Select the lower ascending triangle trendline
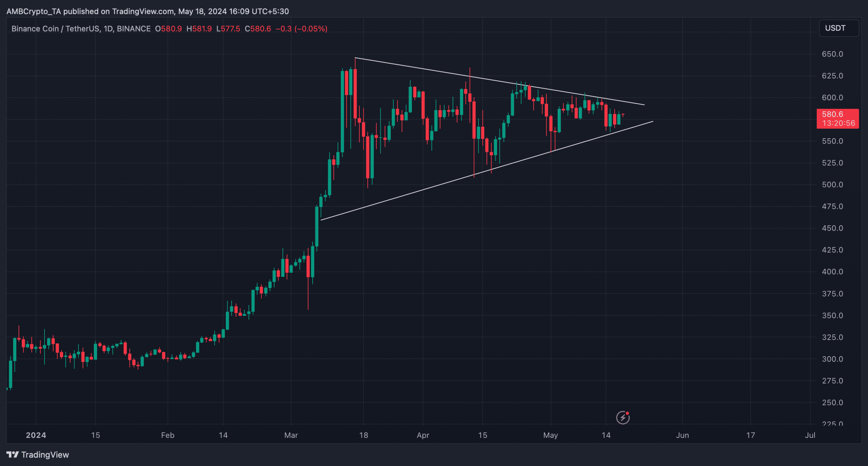This screenshot has width=868, height=466. [x=487, y=171]
